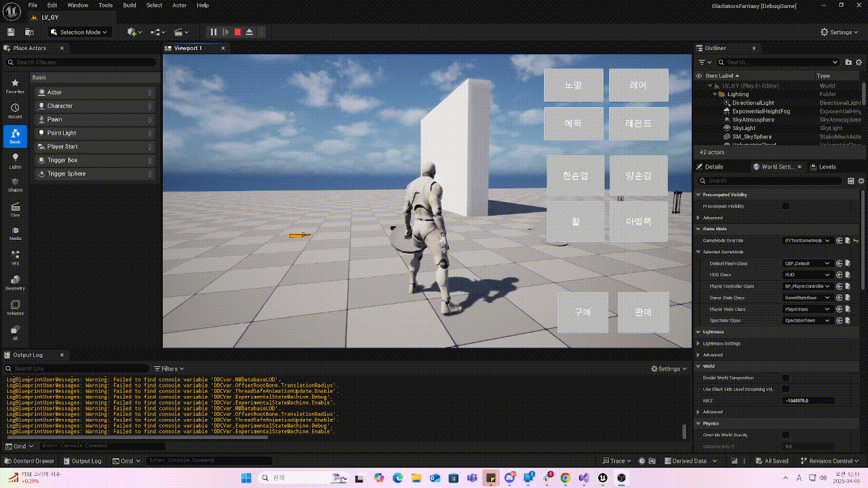Advance one frame with the step button
Image resolution: width=868 pixels, height=488 pixels.
(x=226, y=32)
